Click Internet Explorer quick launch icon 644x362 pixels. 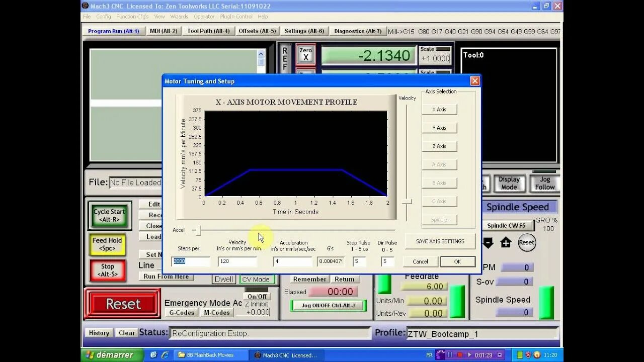[x=165, y=355]
